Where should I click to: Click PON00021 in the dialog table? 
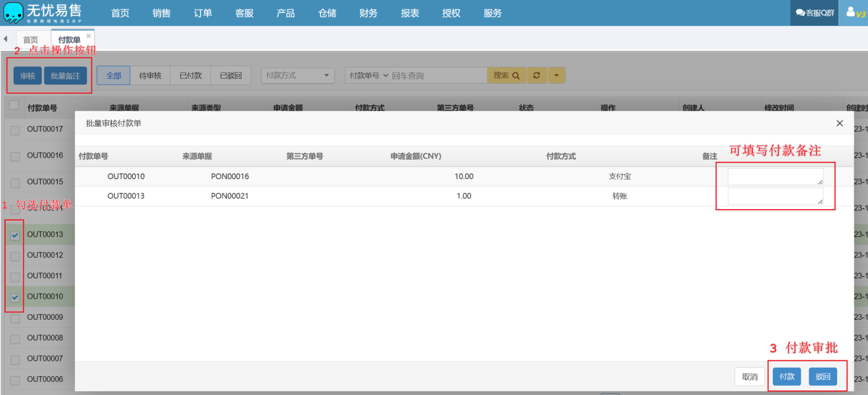230,196
